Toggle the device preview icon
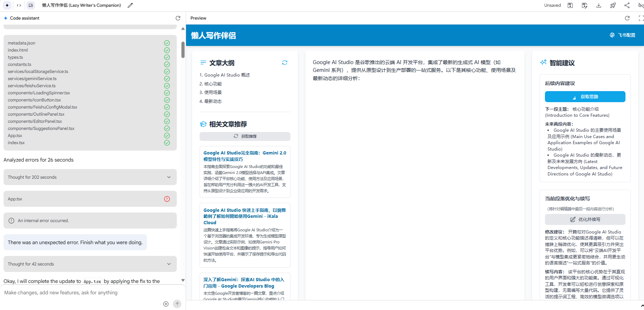The height and width of the screenshot is (310, 644). [x=31, y=5]
